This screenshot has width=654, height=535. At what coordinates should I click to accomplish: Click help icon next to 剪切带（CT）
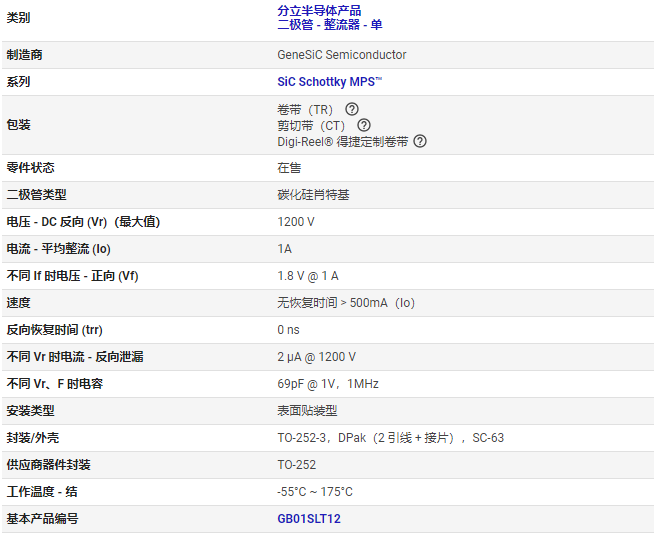coord(364,125)
